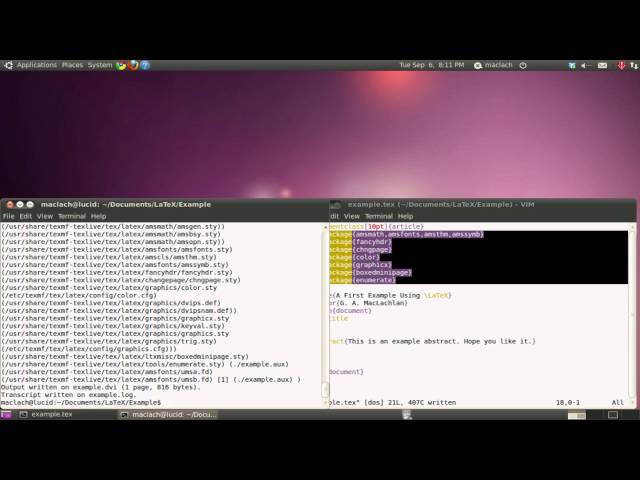Viewport: 640px width, 480px height.
Task: Click the {enumerate} package line in VIM
Action: 362,280
